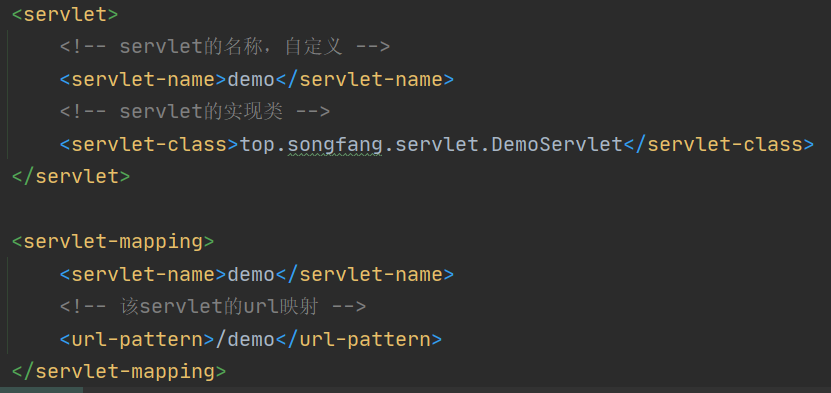
Task: Click the comment about servlet的实现类
Action: pyautogui.click(x=195, y=112)
